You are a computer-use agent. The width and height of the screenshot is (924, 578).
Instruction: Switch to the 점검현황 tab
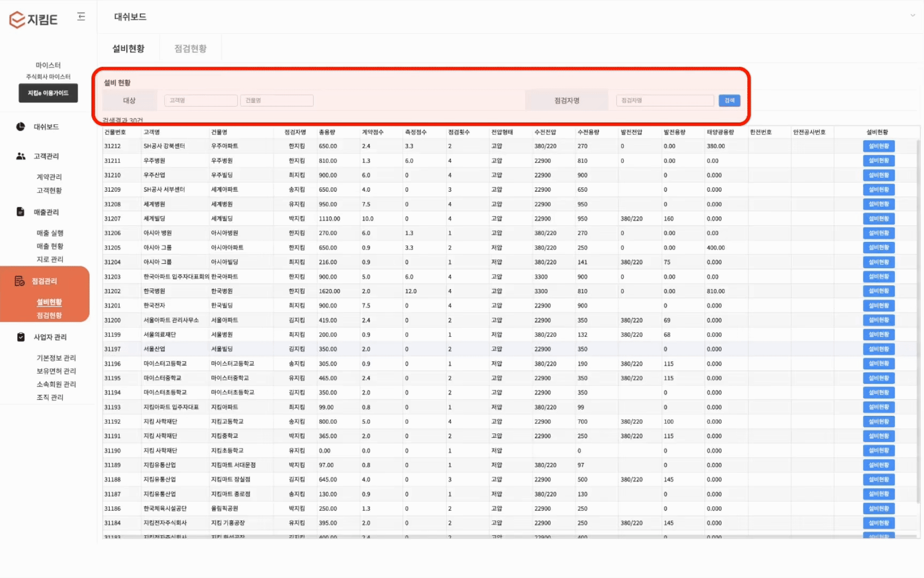191,49
